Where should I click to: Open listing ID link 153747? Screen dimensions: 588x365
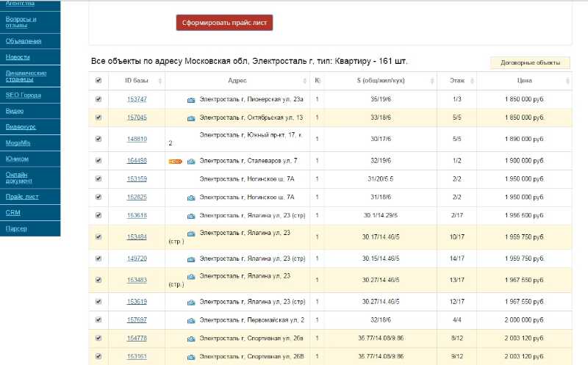point(137,99)
